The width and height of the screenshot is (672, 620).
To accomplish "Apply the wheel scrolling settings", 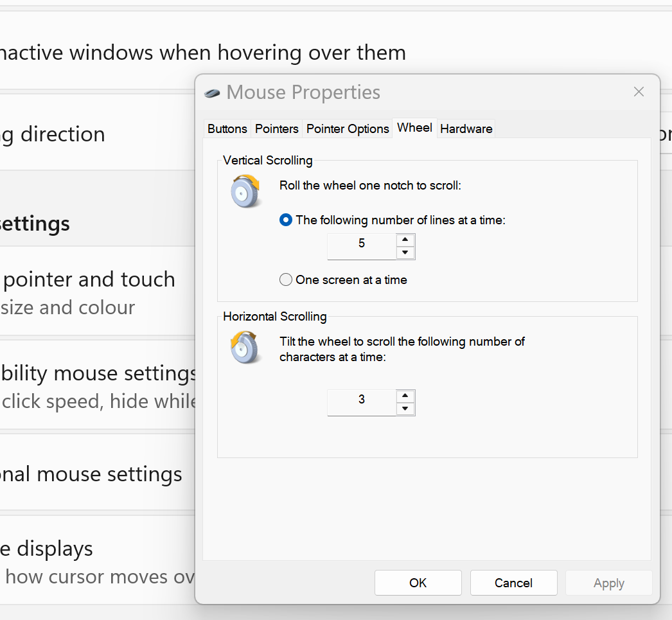I will (x=608, y=583).
